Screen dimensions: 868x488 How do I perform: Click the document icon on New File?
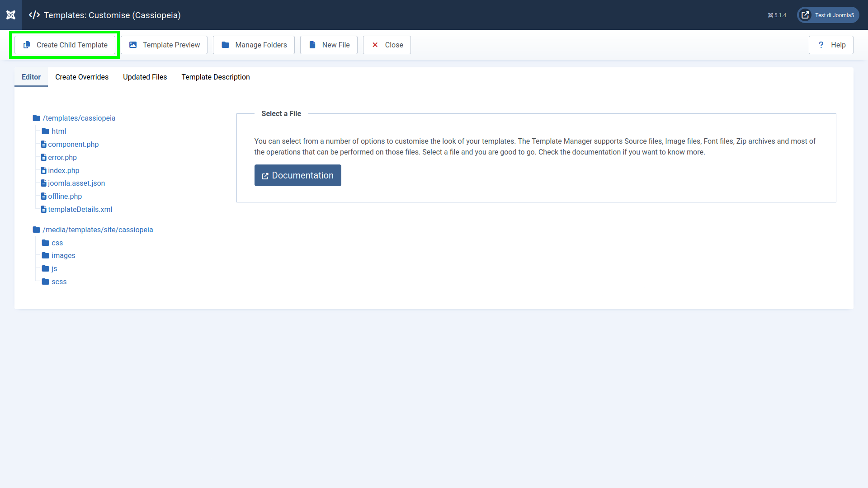(x=312, y=45)
